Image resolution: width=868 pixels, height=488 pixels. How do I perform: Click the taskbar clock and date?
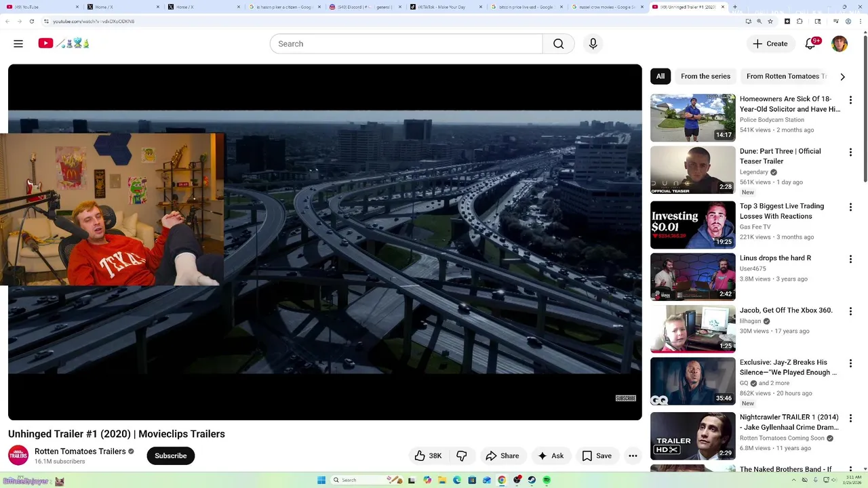pyautogui.click(x=854, y=480)
